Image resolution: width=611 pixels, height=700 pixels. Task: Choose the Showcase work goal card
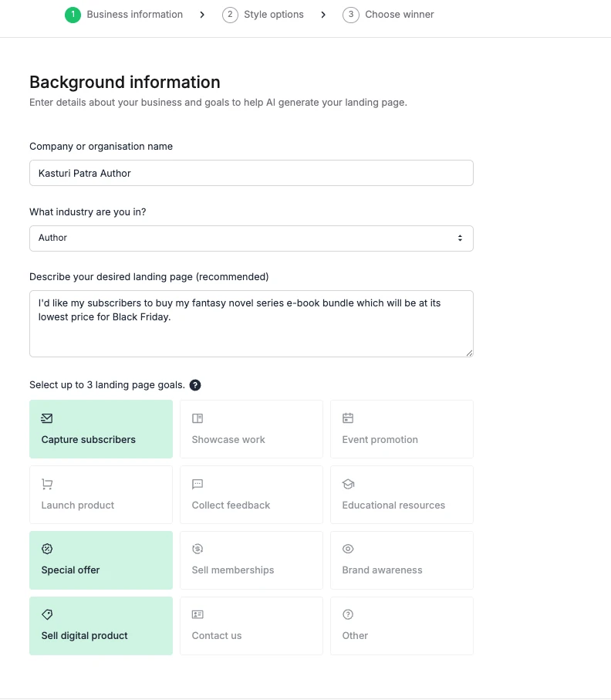251,429
